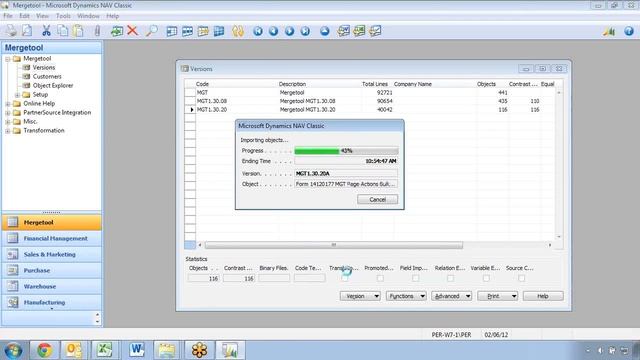Click the Objects statistics field showing 116
This screenshot has height=360, width=640.
coord(203,278)
